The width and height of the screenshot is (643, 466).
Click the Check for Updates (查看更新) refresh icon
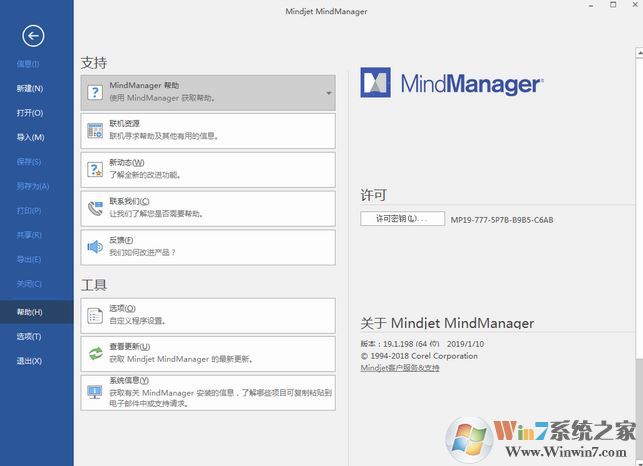click(95, 354)
